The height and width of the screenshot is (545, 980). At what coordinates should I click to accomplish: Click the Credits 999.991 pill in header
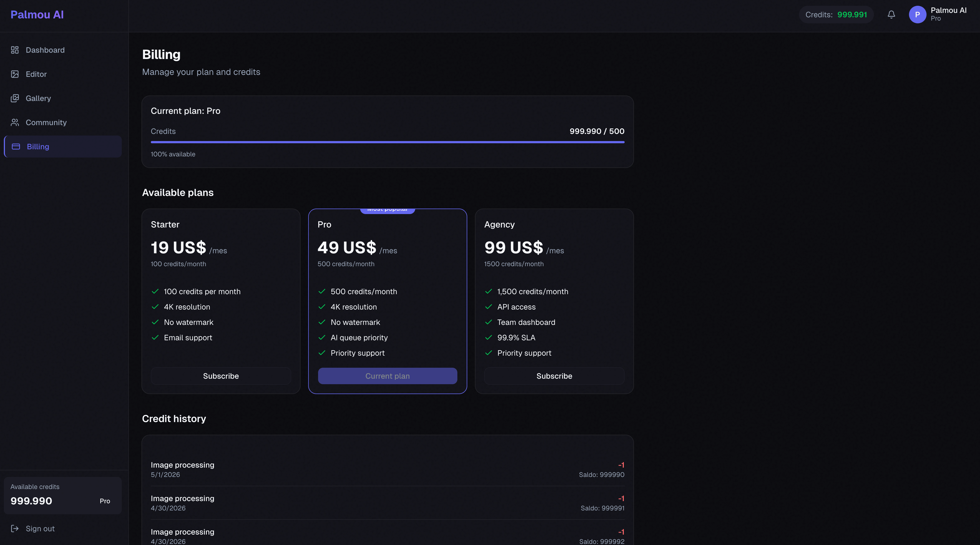[836, 15]
